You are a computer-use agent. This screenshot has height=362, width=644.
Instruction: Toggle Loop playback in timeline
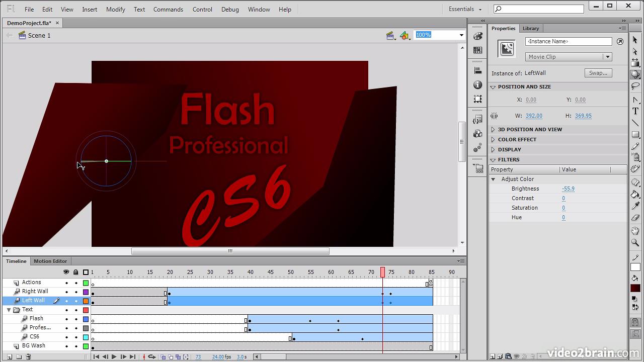(x=151, y=357)
